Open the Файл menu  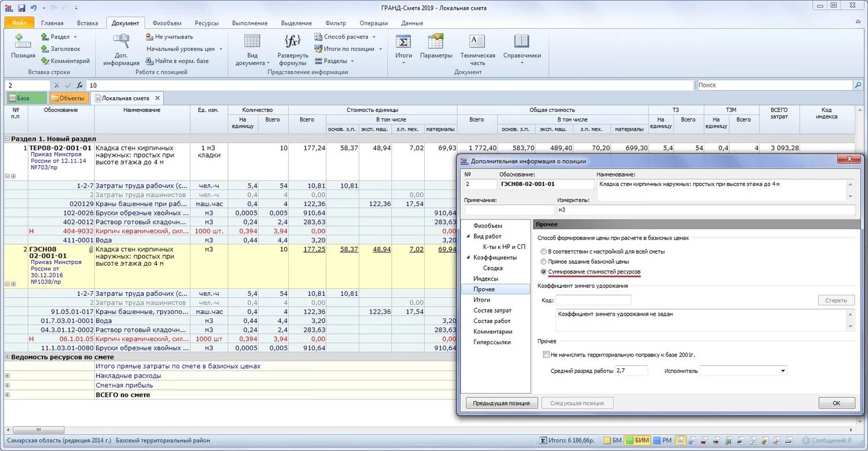pos(19,23)
